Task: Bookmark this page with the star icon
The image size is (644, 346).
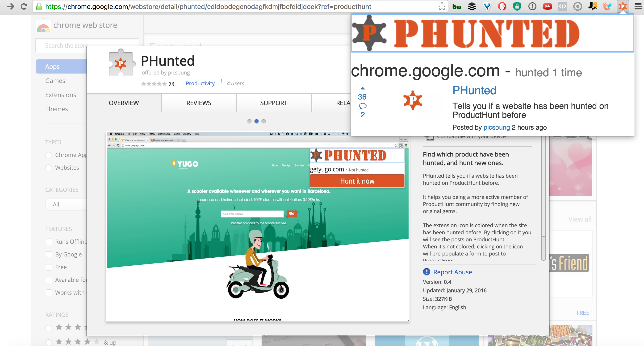Action: click(442, 6)
